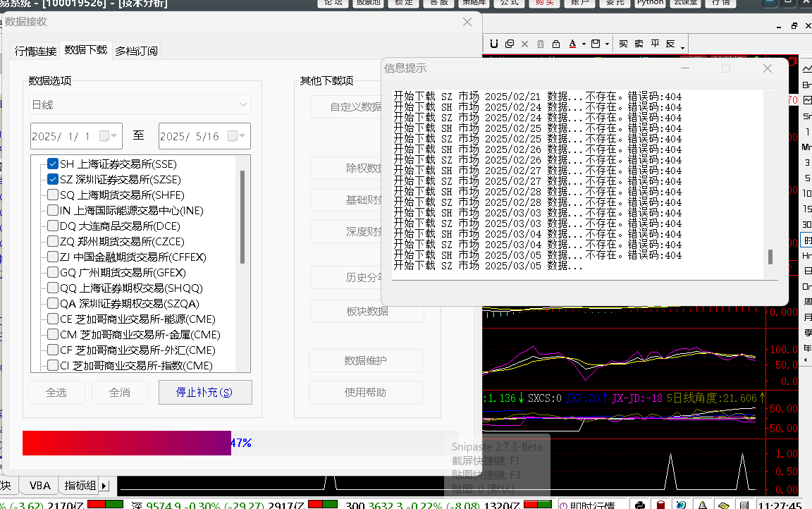
Task: Uncheck SZ 深圳证券交易所(SZSE)
Action: 53,179
